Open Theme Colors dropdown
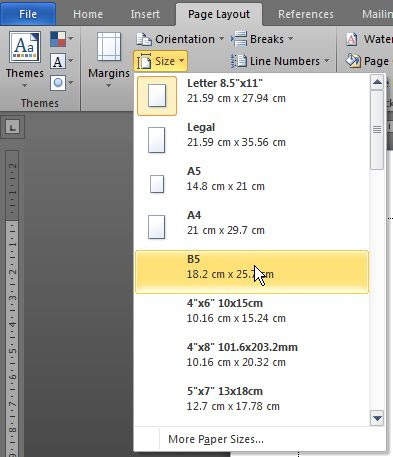 [62, 39]
